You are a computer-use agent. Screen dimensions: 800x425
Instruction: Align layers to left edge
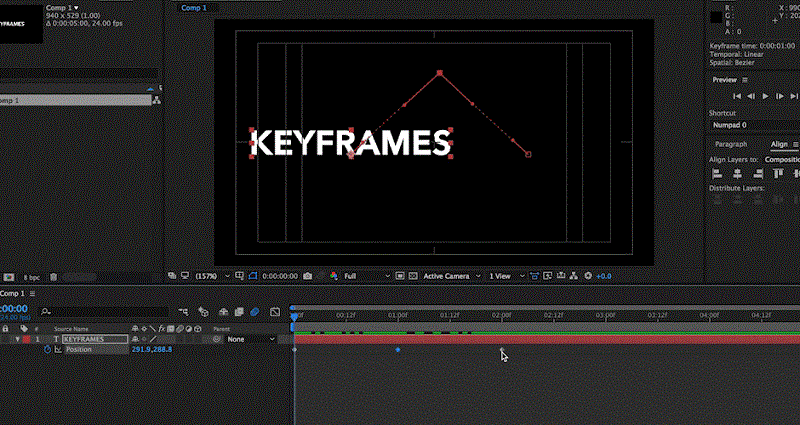coord(717,174)
